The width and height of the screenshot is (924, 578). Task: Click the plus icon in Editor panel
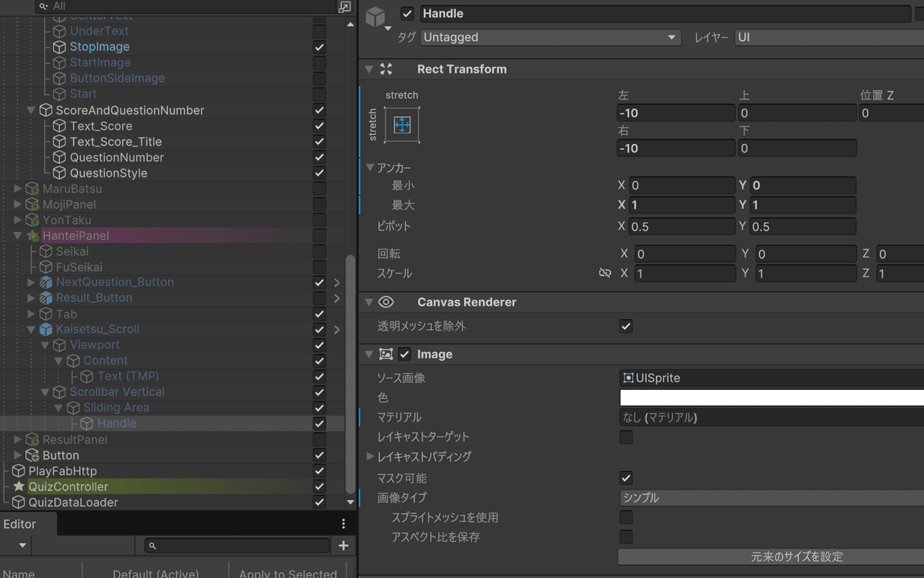pyautogui.click(x=343, y=546)
